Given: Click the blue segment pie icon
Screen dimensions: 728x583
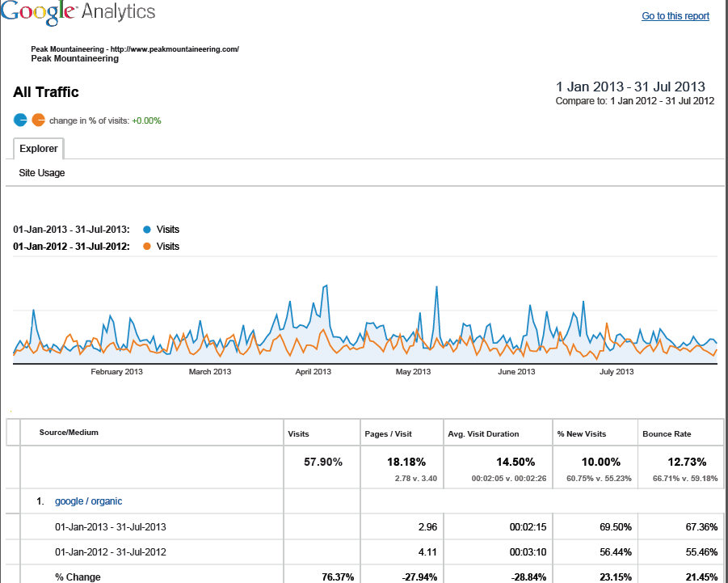Looking at the screenshot, I should pos(20,120).
